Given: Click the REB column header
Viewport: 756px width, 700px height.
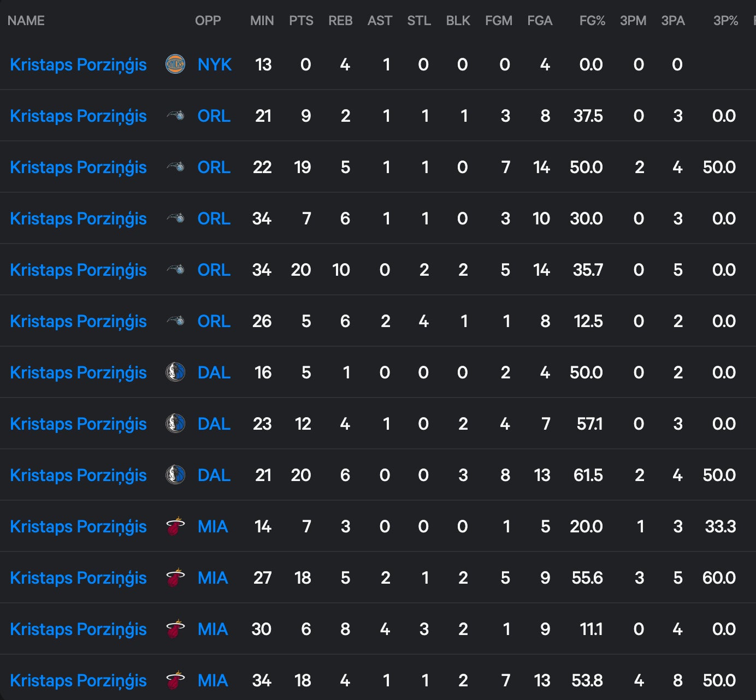Looking at the screenshot, I should click(340, 21).
